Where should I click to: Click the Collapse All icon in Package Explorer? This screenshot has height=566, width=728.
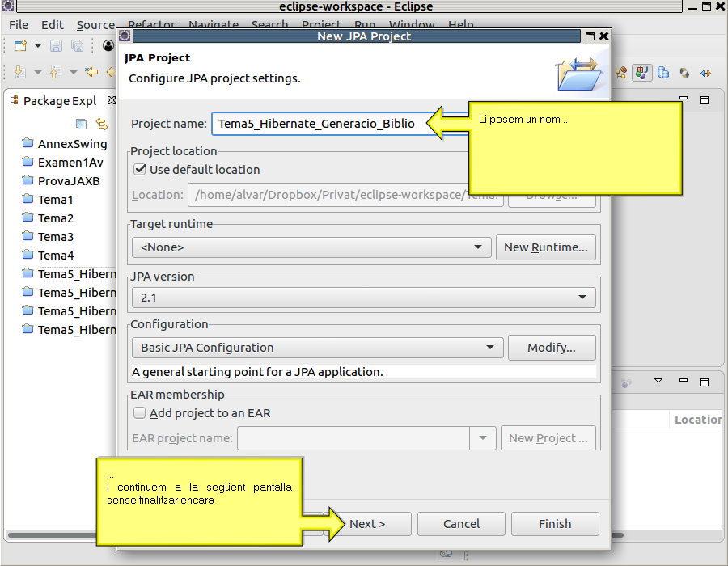point(81,124)
